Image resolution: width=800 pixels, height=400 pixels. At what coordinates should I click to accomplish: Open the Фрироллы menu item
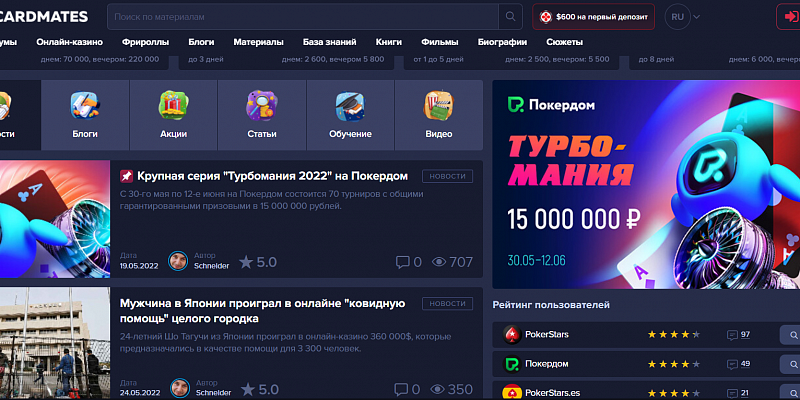click(145, 42)
